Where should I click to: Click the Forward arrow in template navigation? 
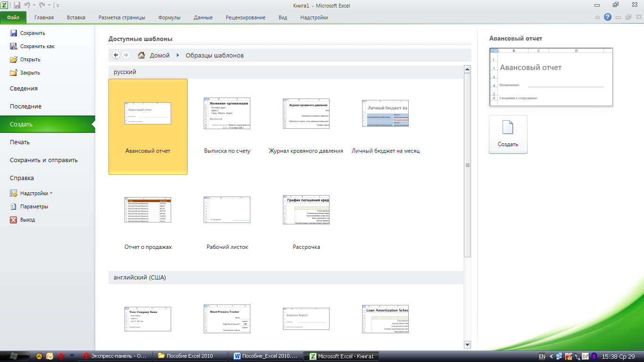coord(126,55)
